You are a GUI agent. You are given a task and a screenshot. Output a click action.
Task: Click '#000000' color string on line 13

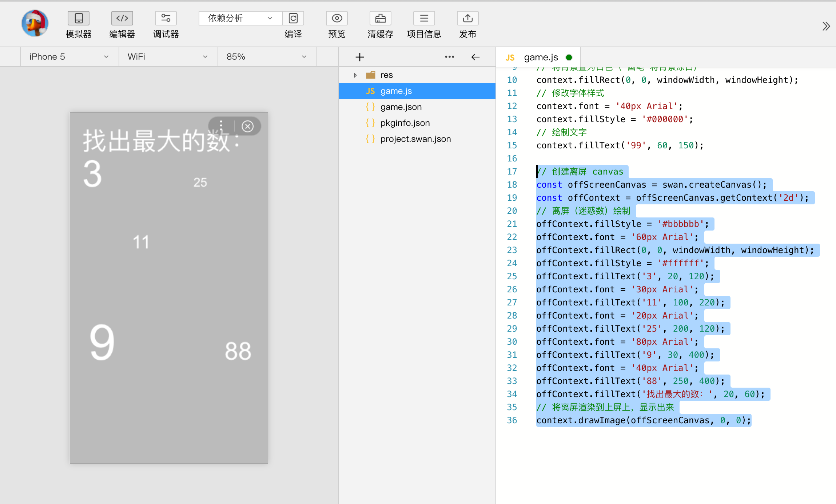click(x=665, y=119)
